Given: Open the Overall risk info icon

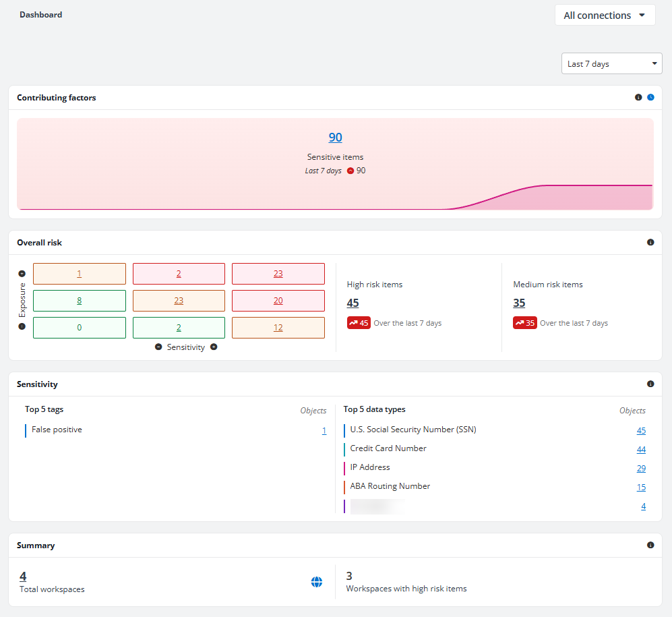Looking at the screenshot, I should coord(650,242).
